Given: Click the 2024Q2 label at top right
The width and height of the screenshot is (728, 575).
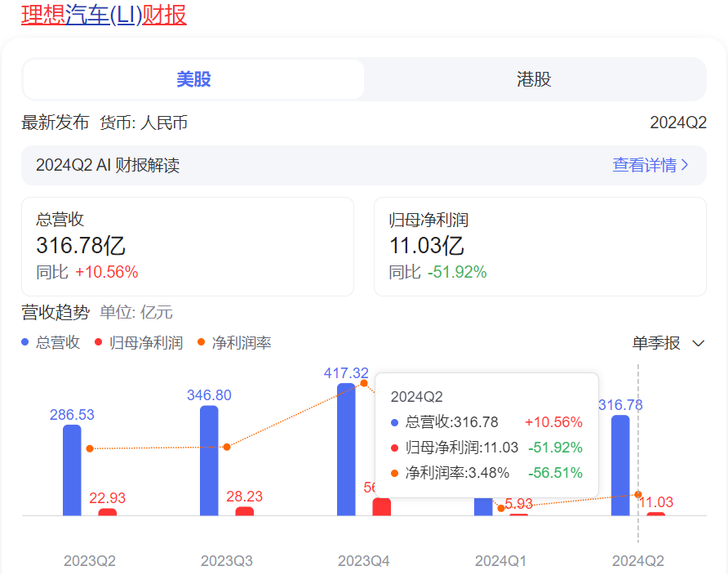Looking at the screenshot, I should [x=678, y=123].
